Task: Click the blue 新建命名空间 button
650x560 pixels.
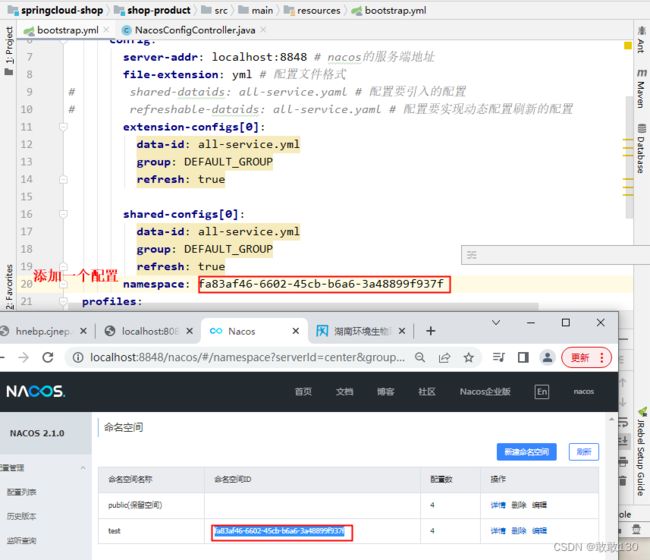Action: click(526, 452)
